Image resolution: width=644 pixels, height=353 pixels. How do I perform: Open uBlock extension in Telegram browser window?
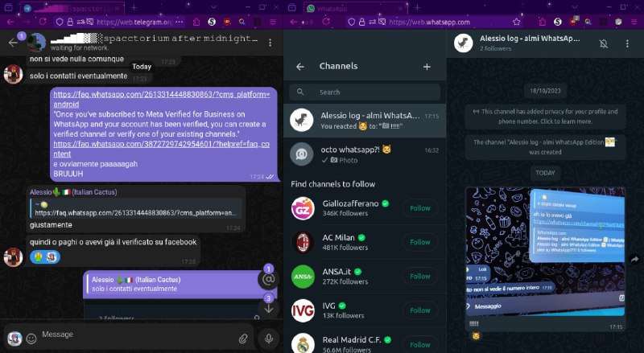click(227, 22)
